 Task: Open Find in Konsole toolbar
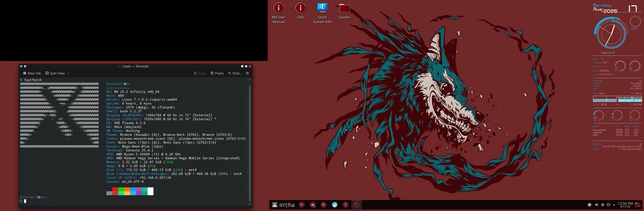click(235, 73)
